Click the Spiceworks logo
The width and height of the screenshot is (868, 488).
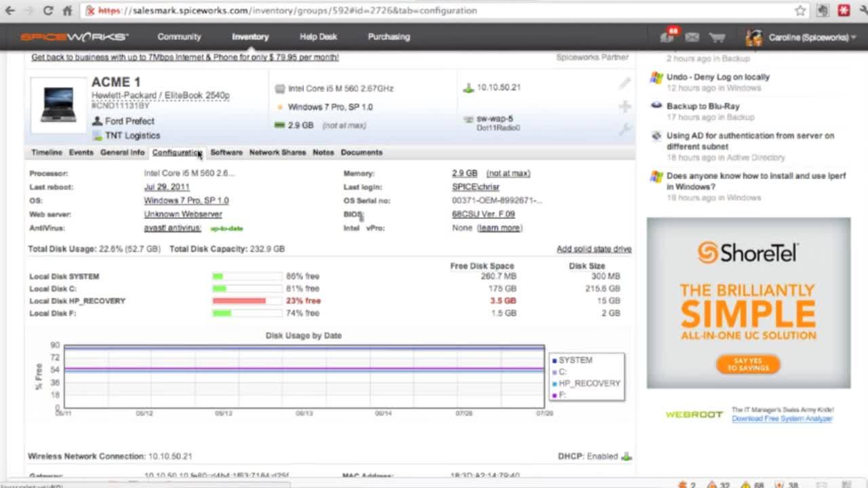click(74, 37)
